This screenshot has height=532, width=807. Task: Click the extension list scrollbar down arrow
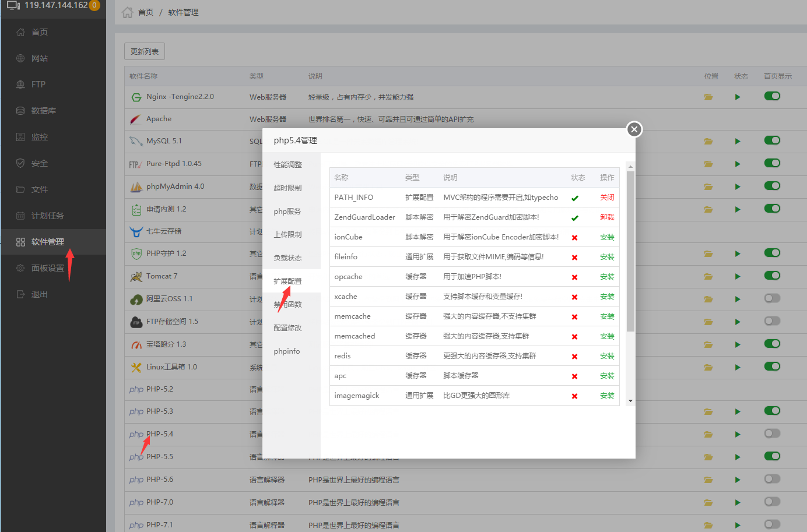point(630,401)
